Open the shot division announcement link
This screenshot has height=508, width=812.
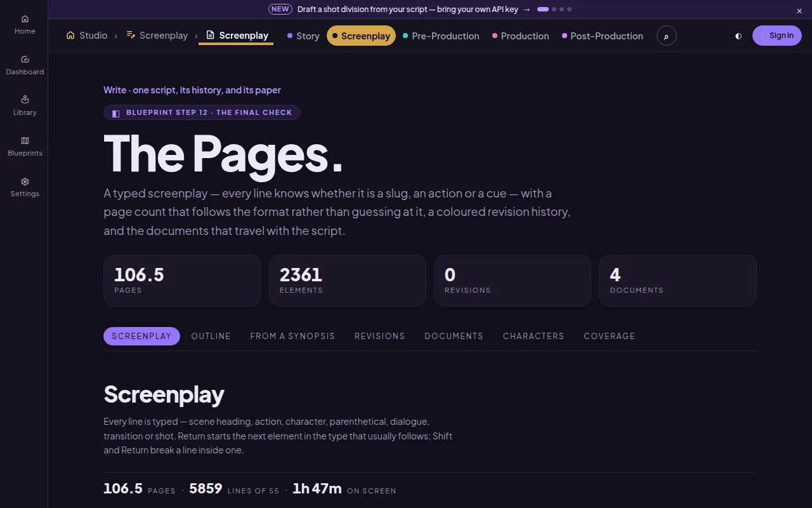coord(414,10)
